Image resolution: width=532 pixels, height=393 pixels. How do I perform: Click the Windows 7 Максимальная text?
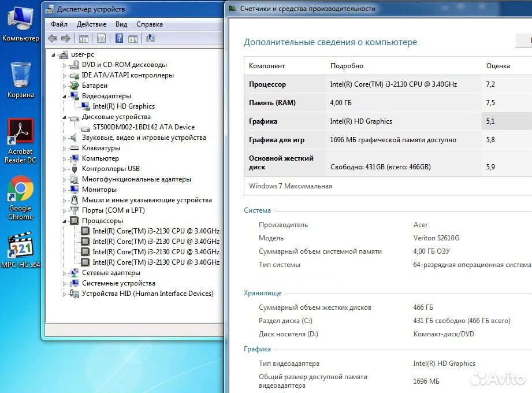(x=291, y=186)
